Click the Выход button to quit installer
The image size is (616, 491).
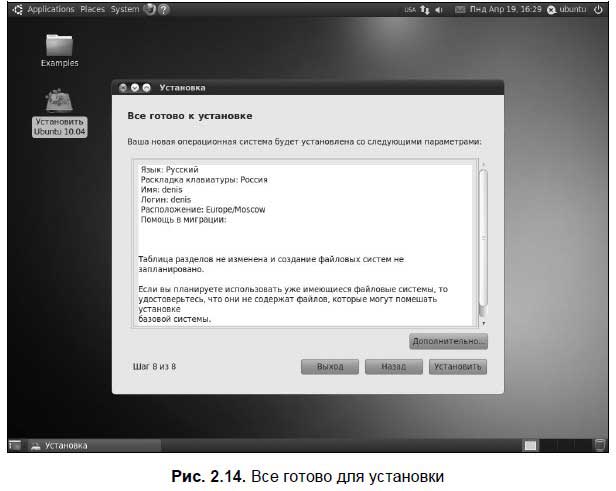tap(330, 366)
